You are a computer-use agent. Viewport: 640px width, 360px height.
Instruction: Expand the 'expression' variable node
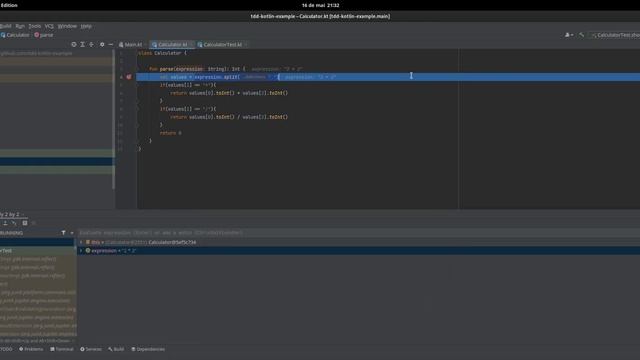(81, 251)
